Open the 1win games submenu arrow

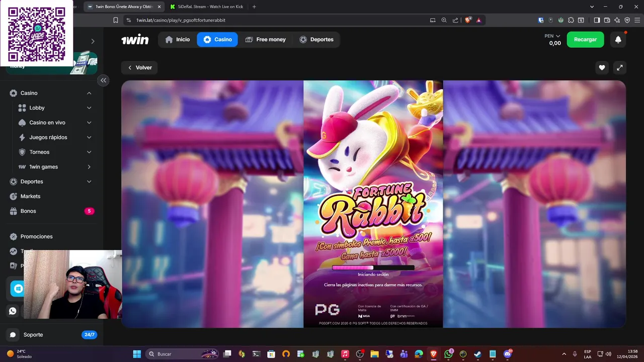[x=89, y=167]
